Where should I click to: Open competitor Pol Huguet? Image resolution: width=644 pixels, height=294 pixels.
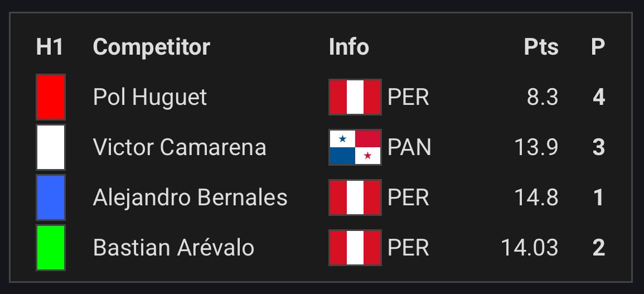coord(150,98)
